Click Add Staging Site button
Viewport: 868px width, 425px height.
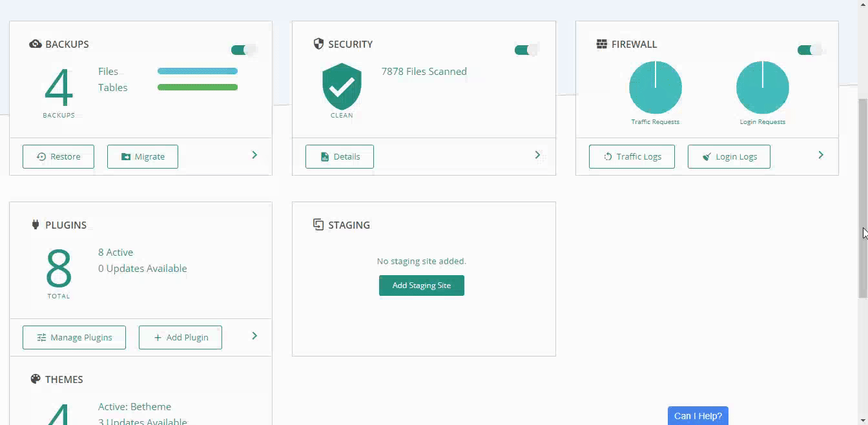(x=422, y=285)
